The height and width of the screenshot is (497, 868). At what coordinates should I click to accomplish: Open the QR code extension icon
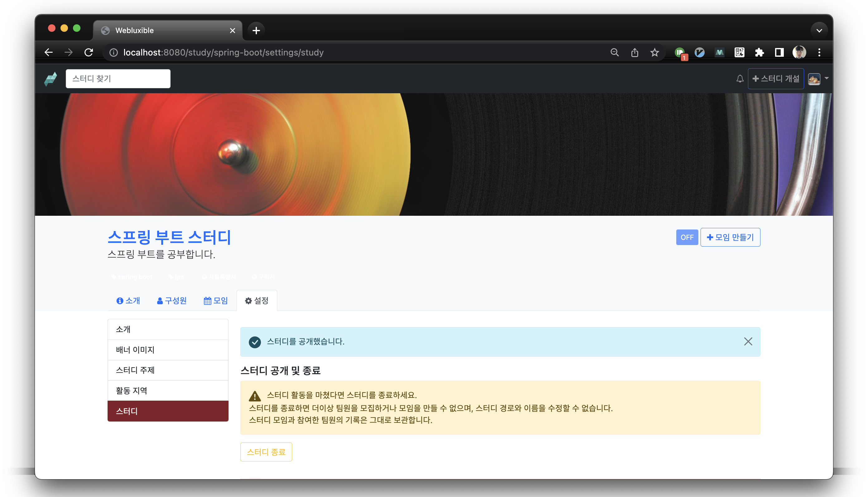[x=739, y=52]
